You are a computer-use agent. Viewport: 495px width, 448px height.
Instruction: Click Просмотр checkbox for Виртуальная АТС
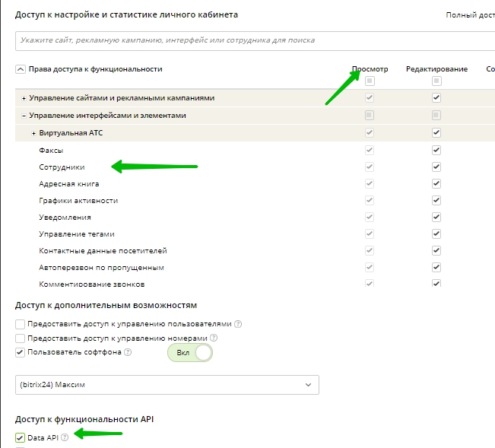point(370,132)
